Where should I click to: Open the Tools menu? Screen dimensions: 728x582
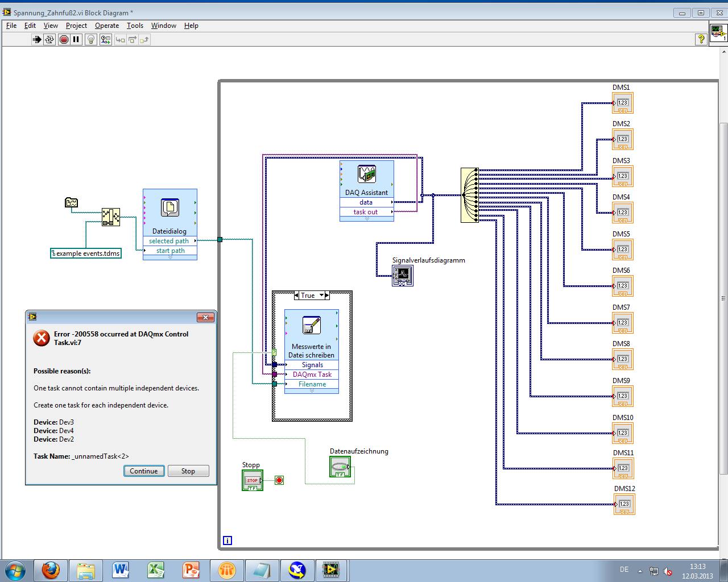[x=135, y=26]
